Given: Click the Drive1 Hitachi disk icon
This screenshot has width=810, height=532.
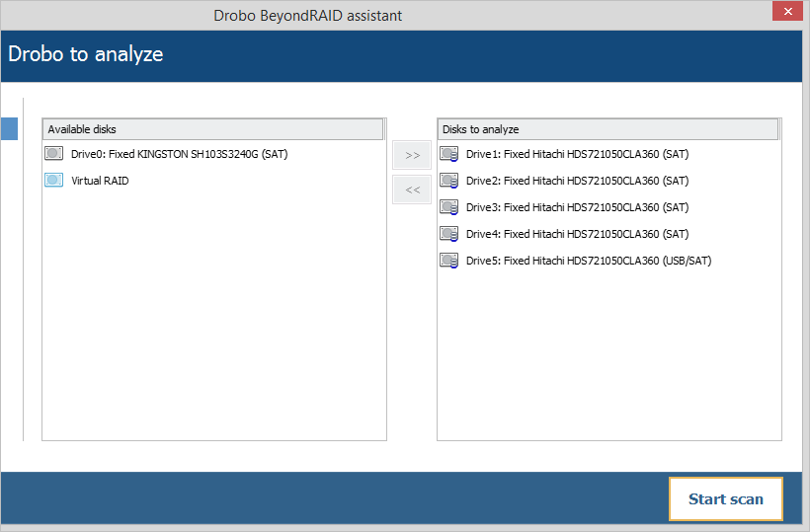Looking at the screenshot, I should pyautogui.click(x=448, y=154).
